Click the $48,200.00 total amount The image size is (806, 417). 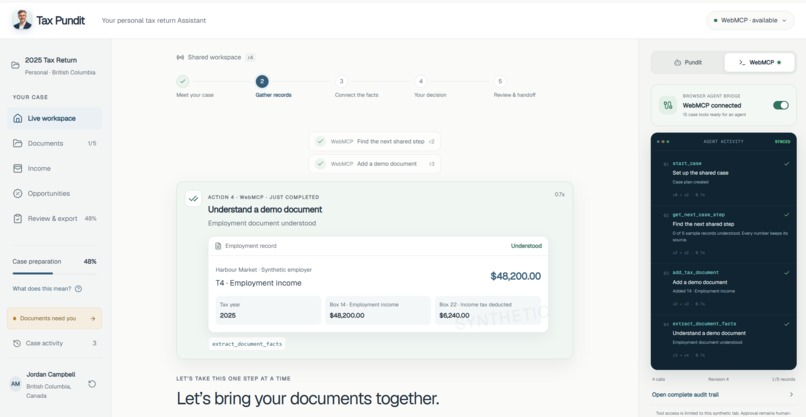[x=516, y=277]
